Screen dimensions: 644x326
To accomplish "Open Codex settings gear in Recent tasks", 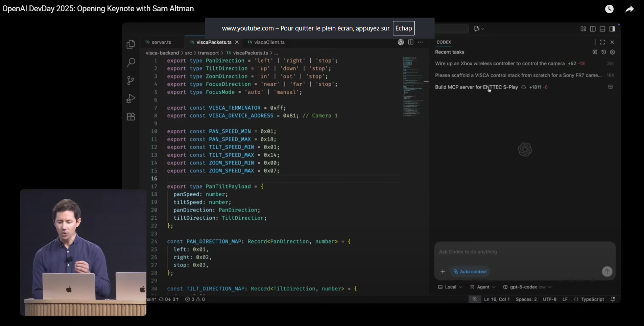I will pos(613,52).
